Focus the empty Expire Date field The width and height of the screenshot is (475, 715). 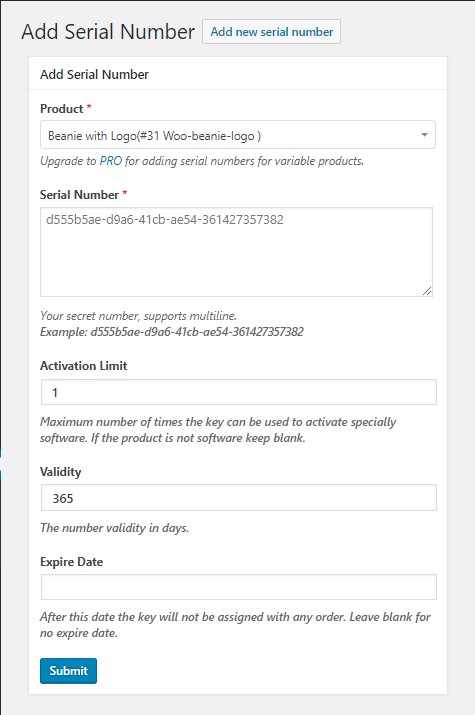tap(238, 587)
